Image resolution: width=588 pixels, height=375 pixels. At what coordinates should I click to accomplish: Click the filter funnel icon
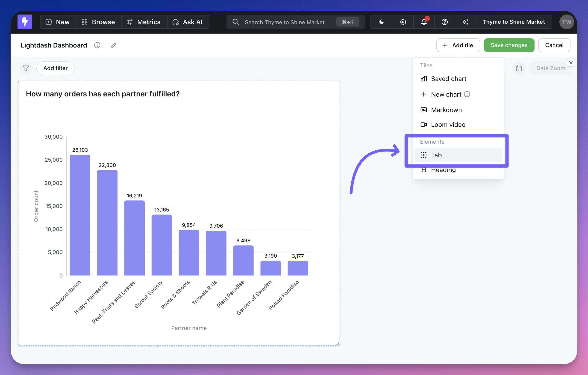(26, 68)
